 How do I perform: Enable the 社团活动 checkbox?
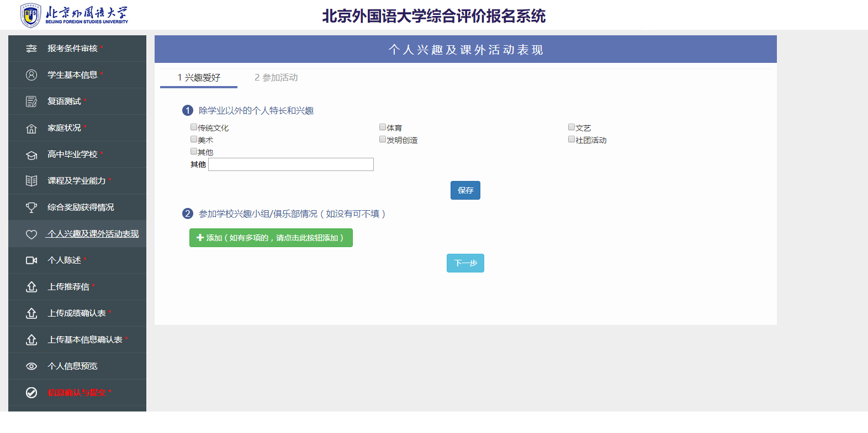click(571, 139)
